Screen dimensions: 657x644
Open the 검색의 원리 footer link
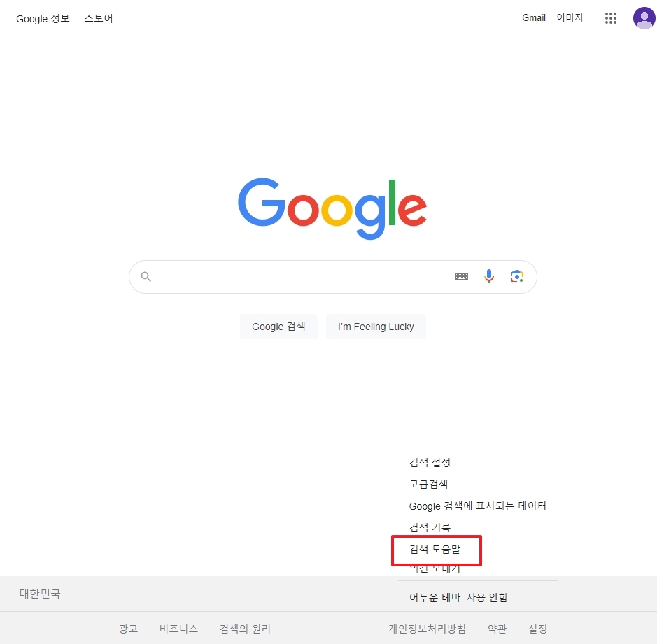point(245,629)
